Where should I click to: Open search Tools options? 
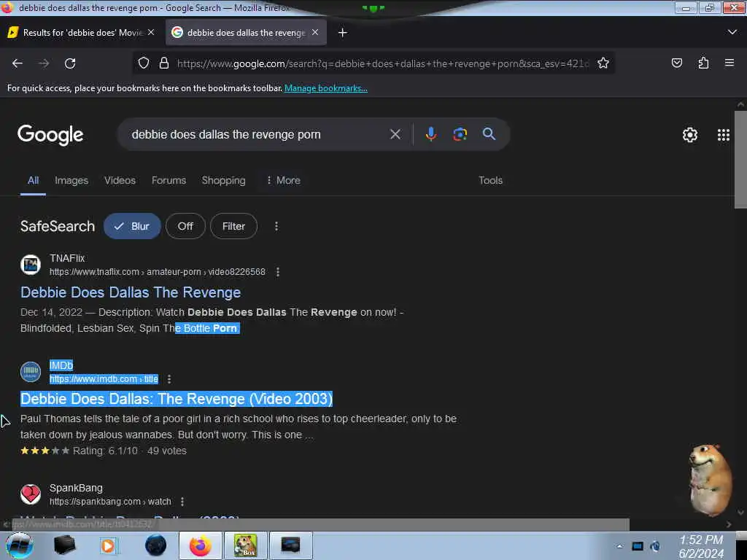coord(490,181)
